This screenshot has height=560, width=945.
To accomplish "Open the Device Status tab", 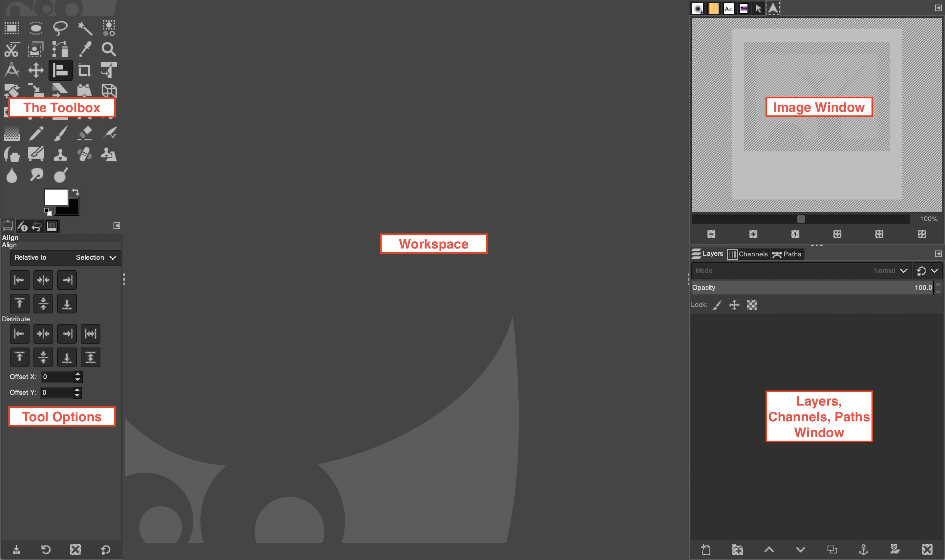I will (22, 226).
